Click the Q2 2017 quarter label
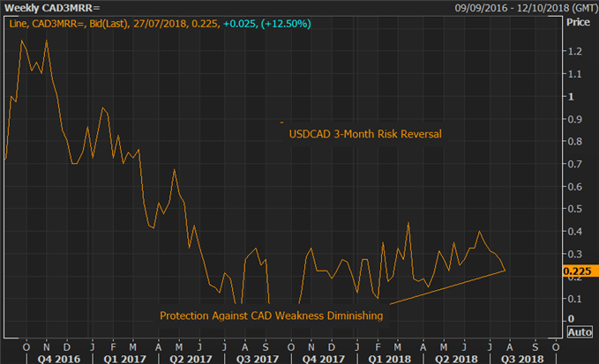 click(191, 359)
